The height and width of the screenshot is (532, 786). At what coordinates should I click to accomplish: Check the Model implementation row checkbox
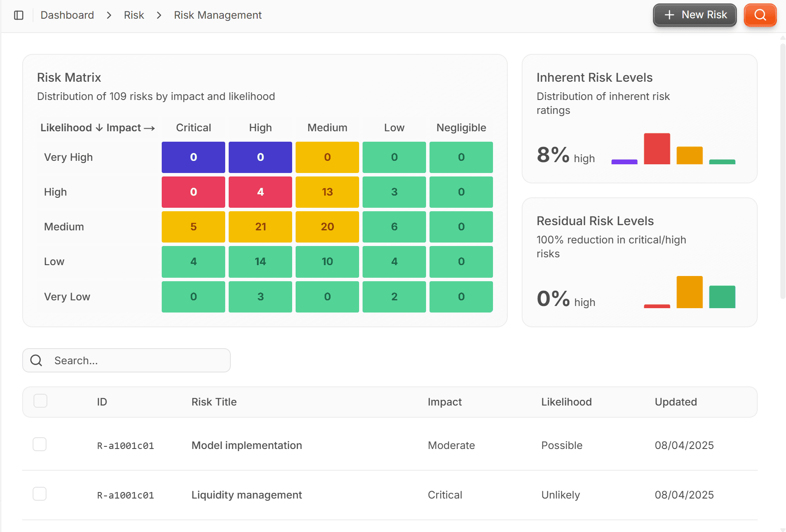pos(40,444)
